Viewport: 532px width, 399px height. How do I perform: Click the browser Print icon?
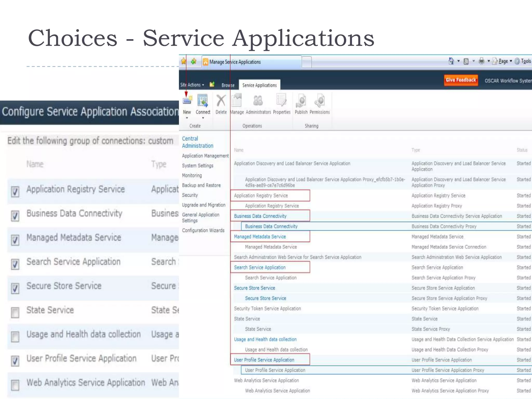pyautogui.click(x=481, y=61)
